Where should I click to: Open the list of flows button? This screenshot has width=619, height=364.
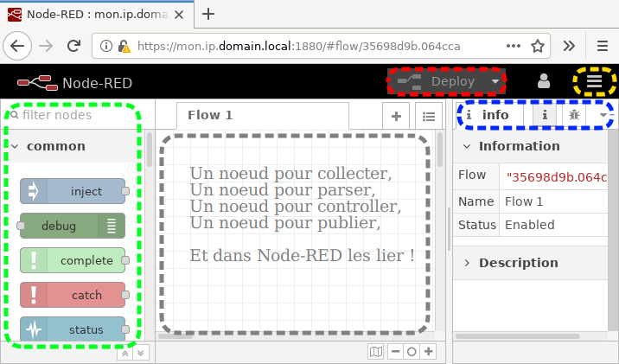429,116
